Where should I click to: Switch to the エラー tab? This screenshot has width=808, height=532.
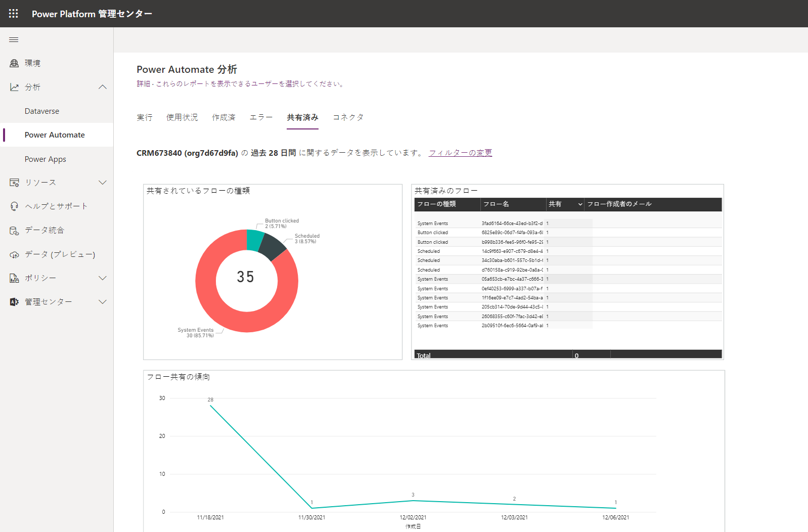(261, 117)
